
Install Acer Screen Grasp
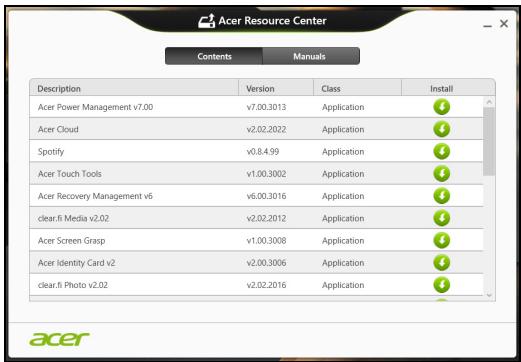[442, 240]
